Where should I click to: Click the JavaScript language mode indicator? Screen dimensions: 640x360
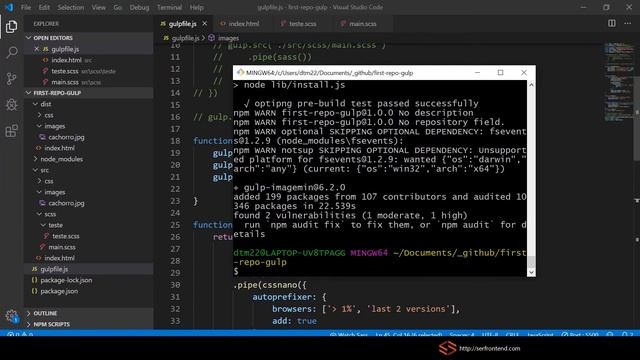pyautogui.click(x=540, y=335)
